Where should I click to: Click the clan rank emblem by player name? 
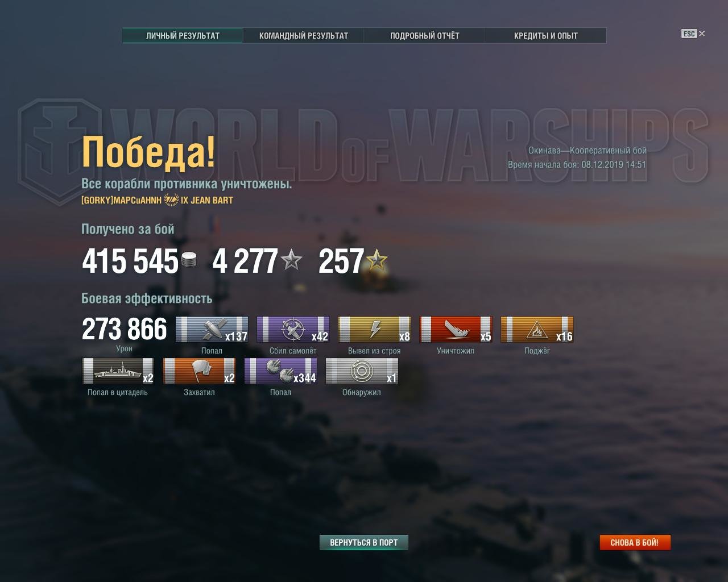[x=171, y=200]
